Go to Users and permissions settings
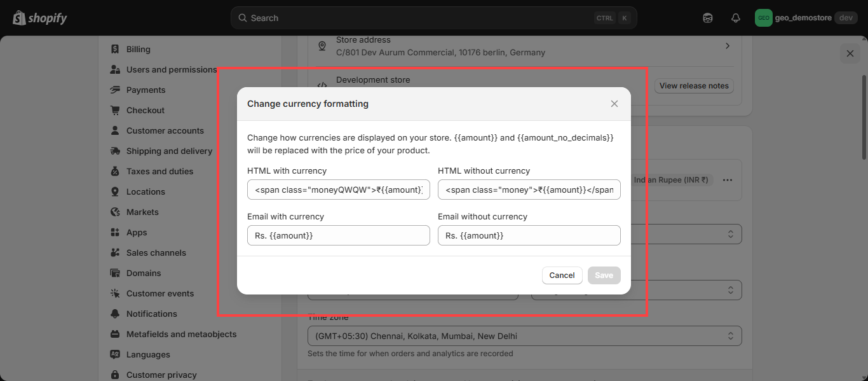The width and height of the screenshot is (868, 381). 171,69
